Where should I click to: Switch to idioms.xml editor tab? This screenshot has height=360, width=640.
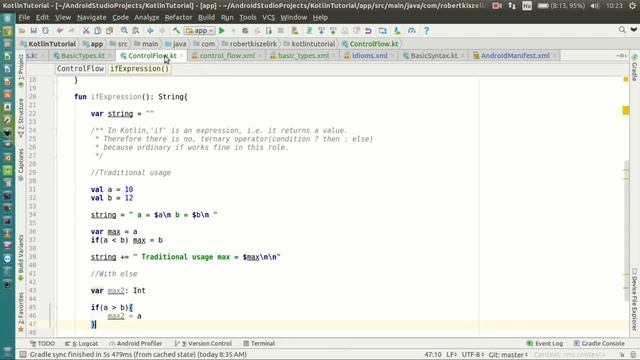pos(369,56)
